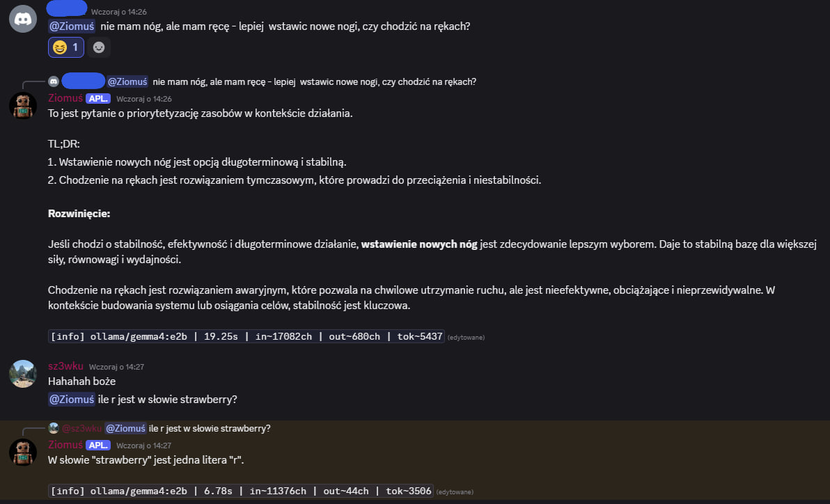Screen dimensions: 830x504
Task: Click the tiny sz3wku avatar in the reply preview
Action: pos(54,428)
